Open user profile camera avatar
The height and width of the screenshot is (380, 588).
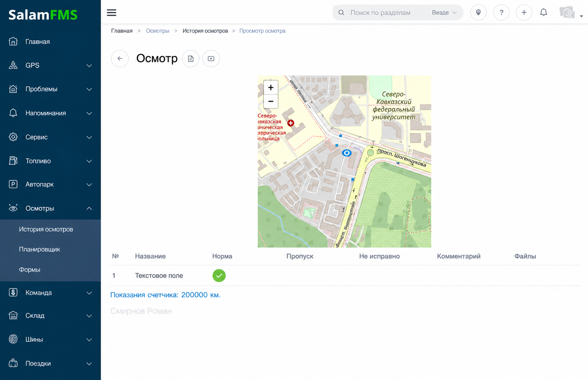click(567, 12)
